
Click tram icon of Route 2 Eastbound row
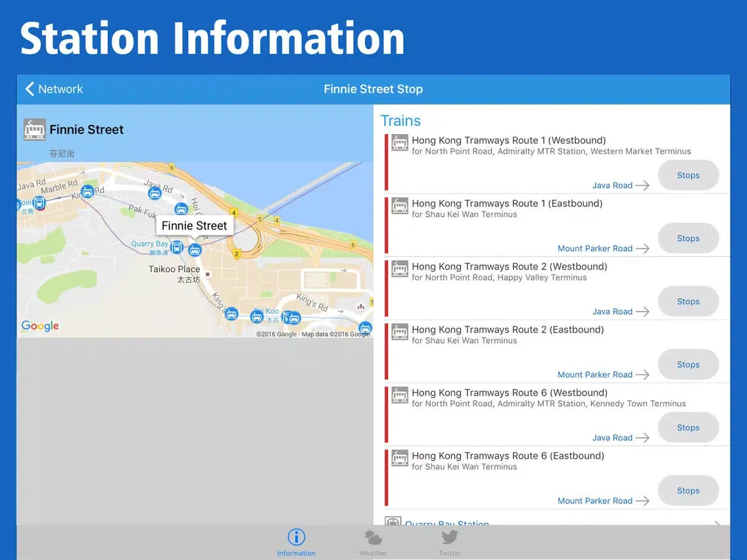[400, 331]
